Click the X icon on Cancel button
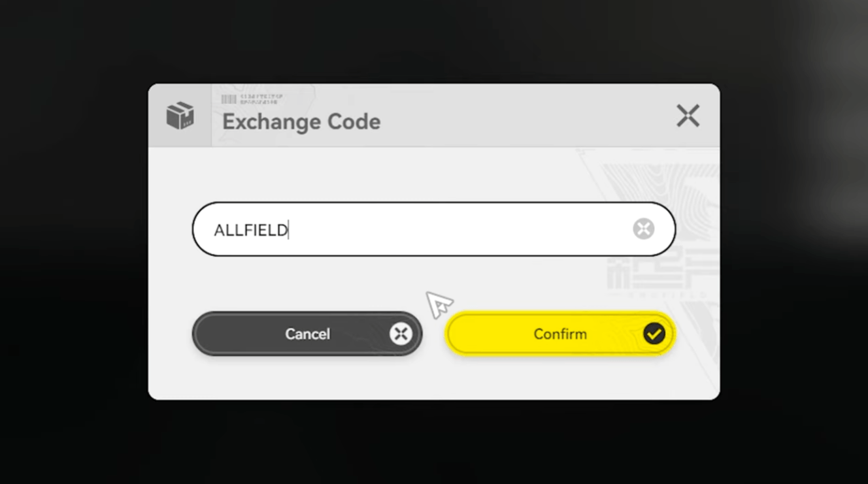Image resolution: width=868 pixels, height=484 pixels. tap(400, 334)
